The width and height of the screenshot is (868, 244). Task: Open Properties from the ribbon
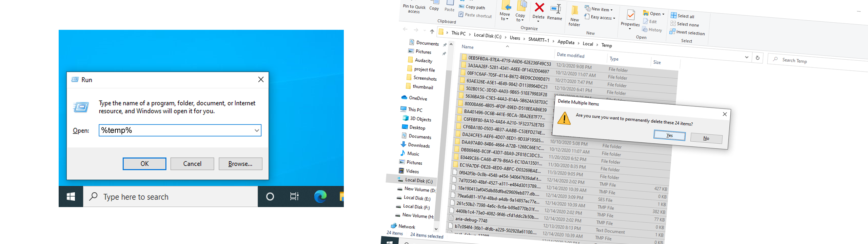630,19
